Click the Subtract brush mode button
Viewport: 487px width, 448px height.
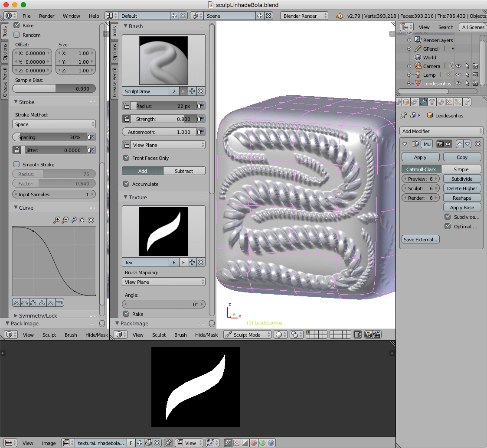pos(184,171)
